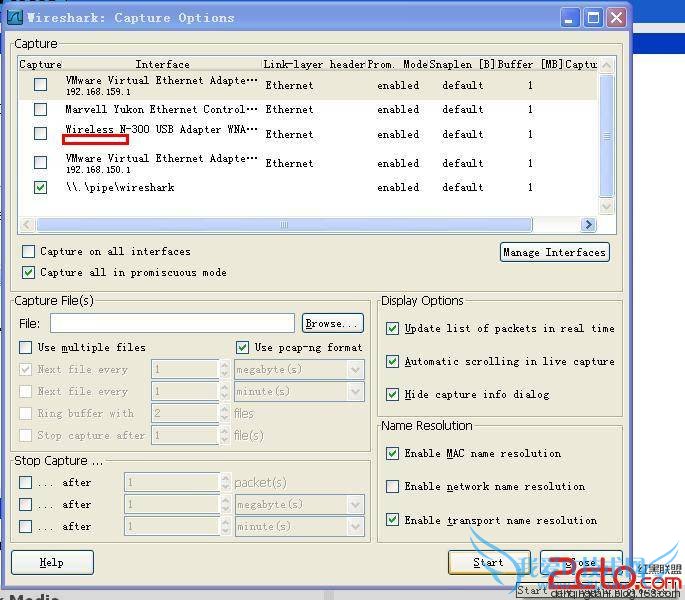The height and width of the screenshot is (600, 685).
Task: Toggle Capture all in promiscuous mode
Action: click(28, 273)
